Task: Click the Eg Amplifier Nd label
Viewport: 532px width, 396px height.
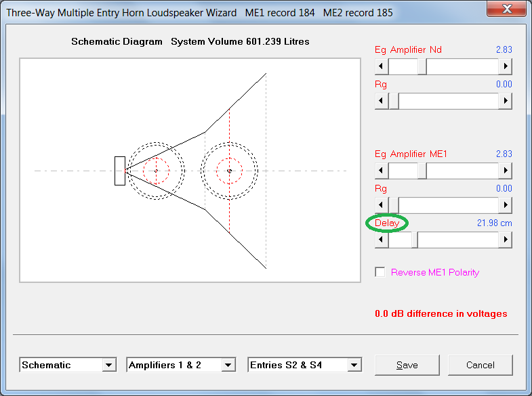Action: click(408, 50)
